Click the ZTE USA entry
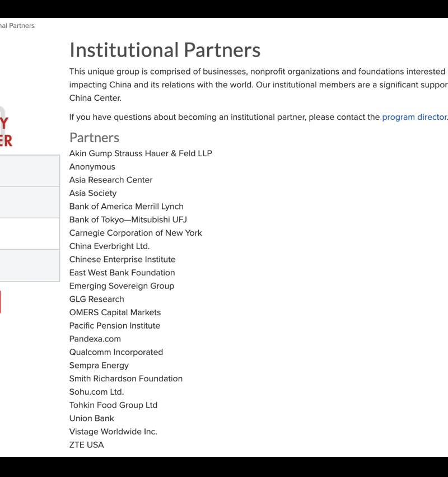Image resolution: width=448 pixels, height=477 pixels. [87, 445]
